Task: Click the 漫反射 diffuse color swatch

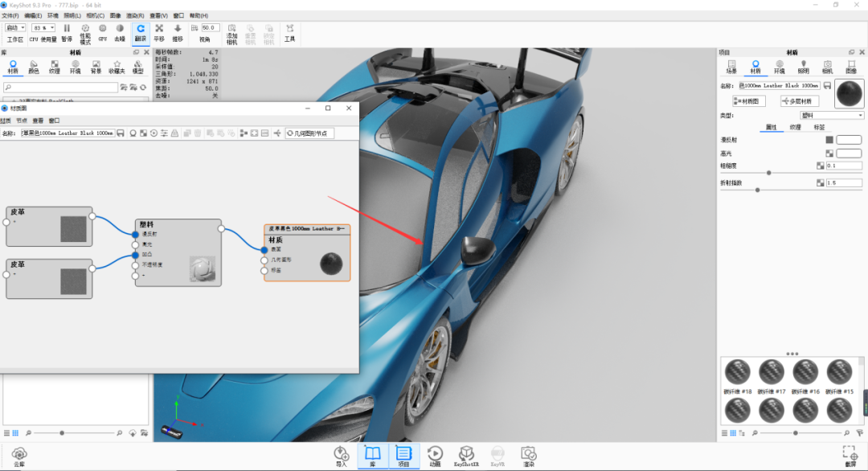Action: 849,140
